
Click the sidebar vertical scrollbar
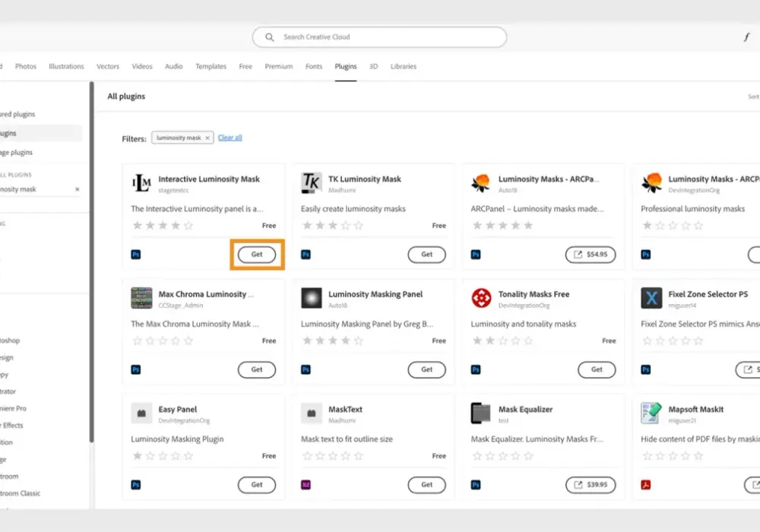pyautogui.click(x=92, y=261)
